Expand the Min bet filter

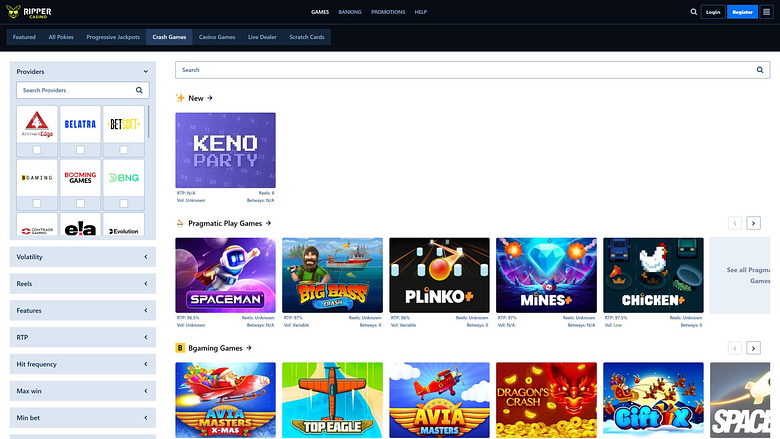83,418
